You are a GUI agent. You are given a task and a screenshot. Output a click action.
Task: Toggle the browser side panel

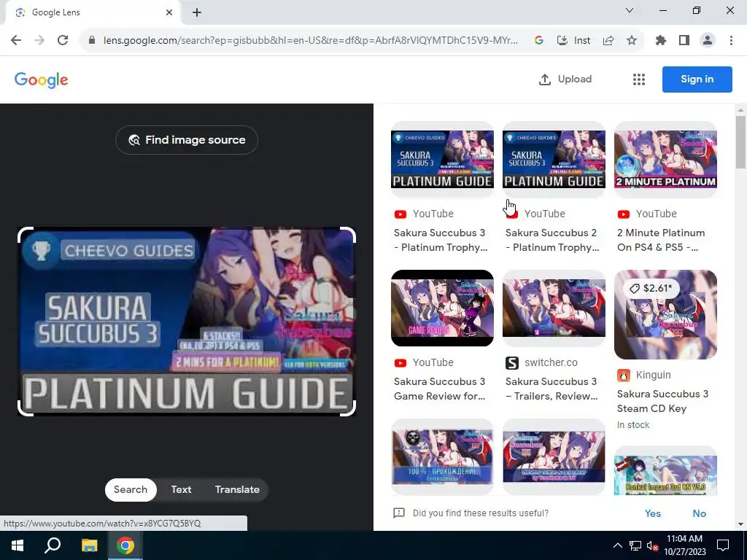point(684,41)
